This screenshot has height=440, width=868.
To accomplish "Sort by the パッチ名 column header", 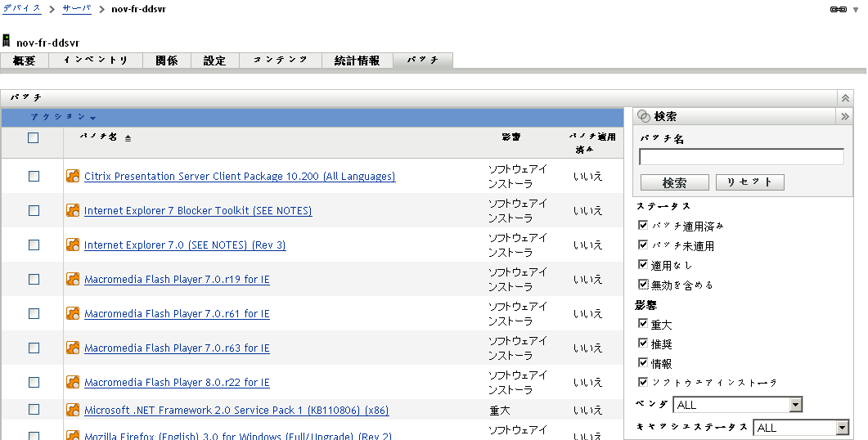I will pos(98,137).
